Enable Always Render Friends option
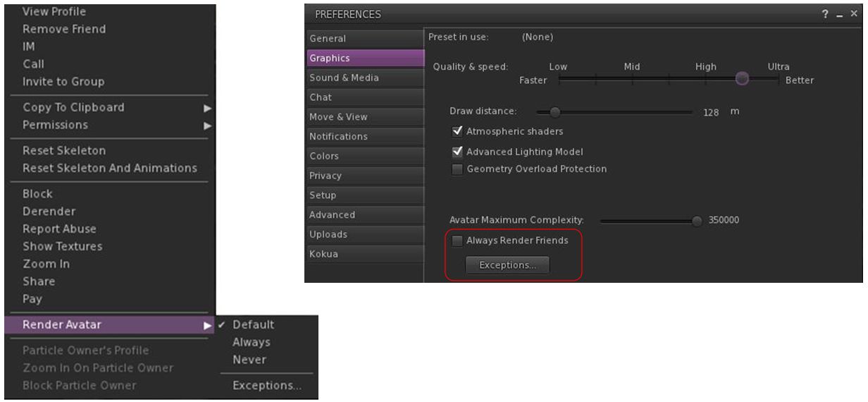 tap(458, 240)
